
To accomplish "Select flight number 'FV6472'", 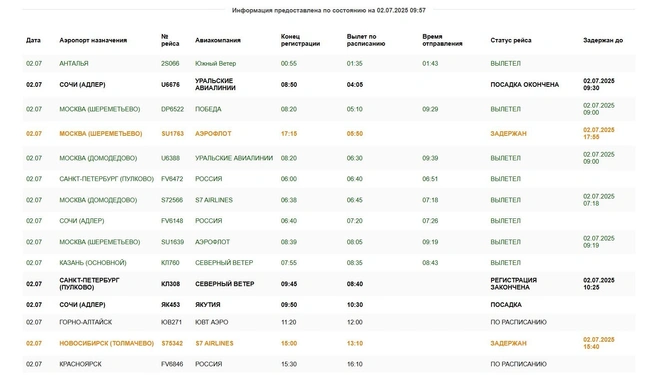I will [x=172, y=179].
